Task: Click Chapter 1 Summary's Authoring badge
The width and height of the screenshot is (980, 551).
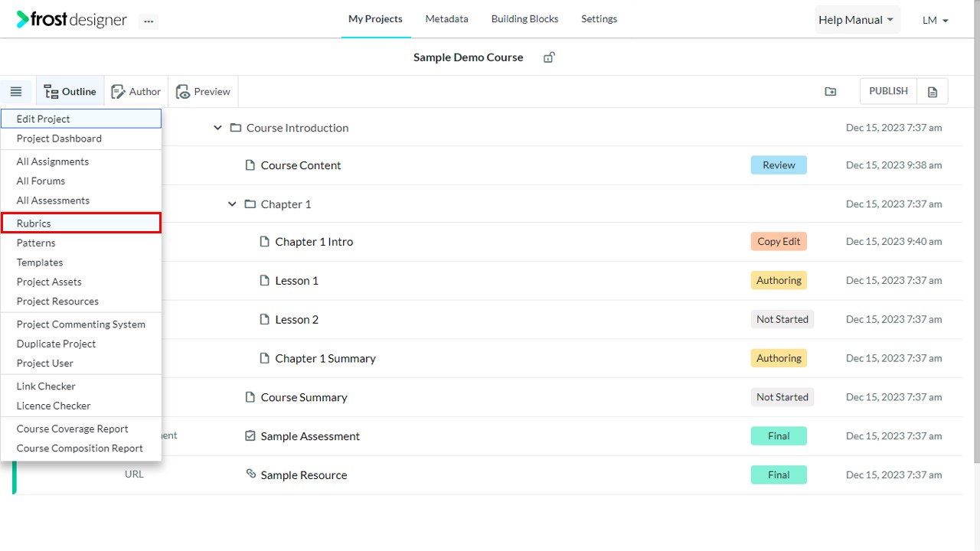Action: click(779, 358)
